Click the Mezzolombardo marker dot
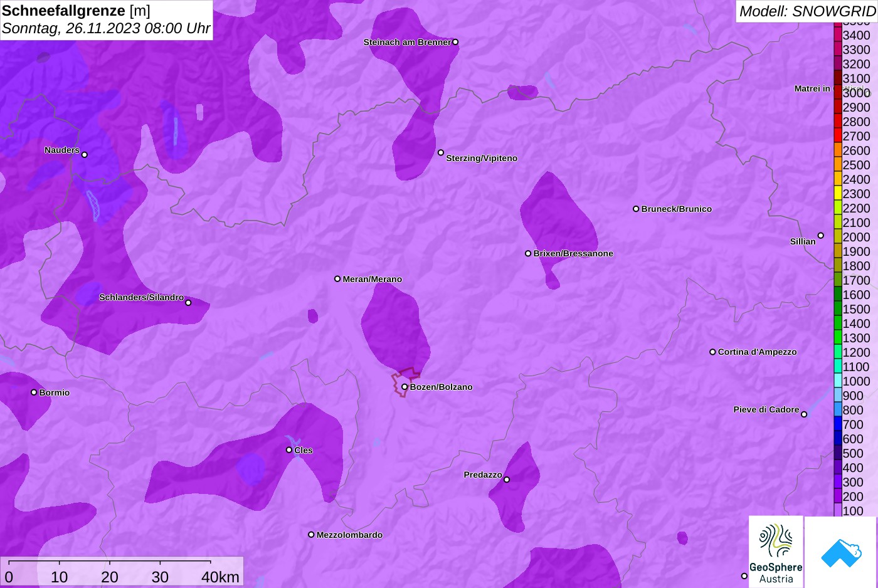The width and height of the screenshot is (878, 588). (311, 535)
